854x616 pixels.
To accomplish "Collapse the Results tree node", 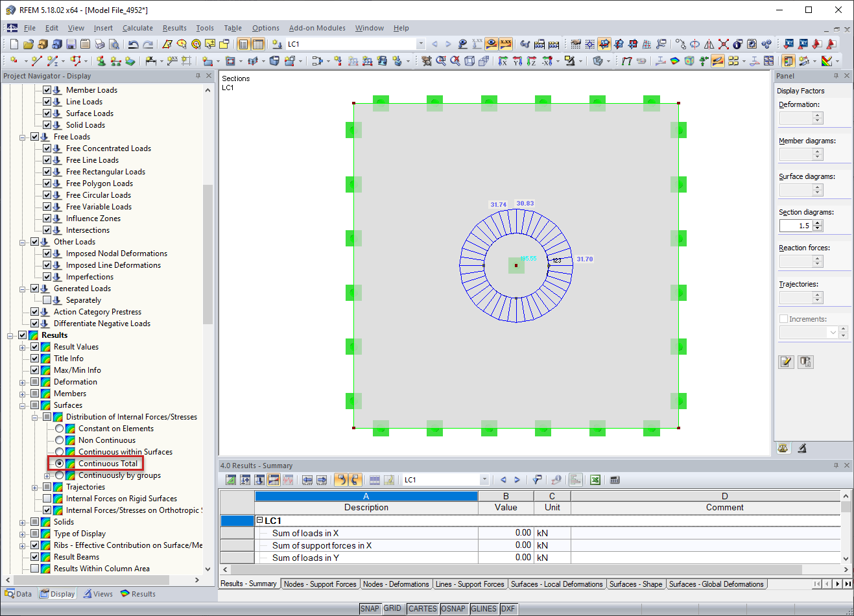I will [x=10, y=335].
